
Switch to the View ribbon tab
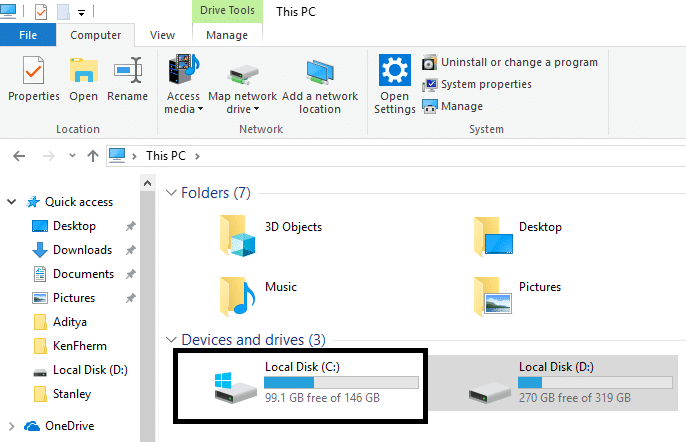pyautogui.click(x=162, y=35)
